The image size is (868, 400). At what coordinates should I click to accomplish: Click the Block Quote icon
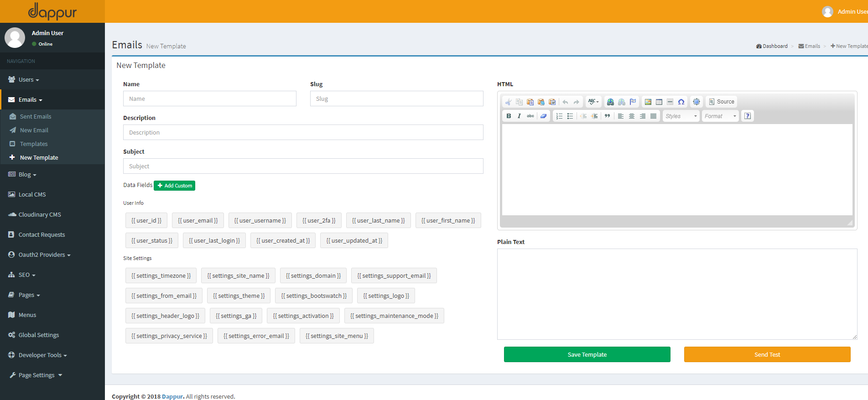point(607,116)
